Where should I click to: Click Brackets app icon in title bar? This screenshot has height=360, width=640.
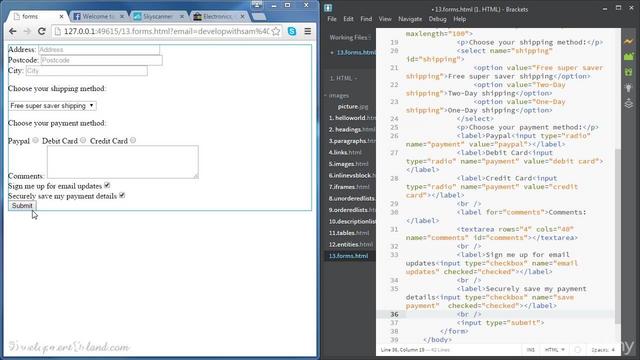328,8
